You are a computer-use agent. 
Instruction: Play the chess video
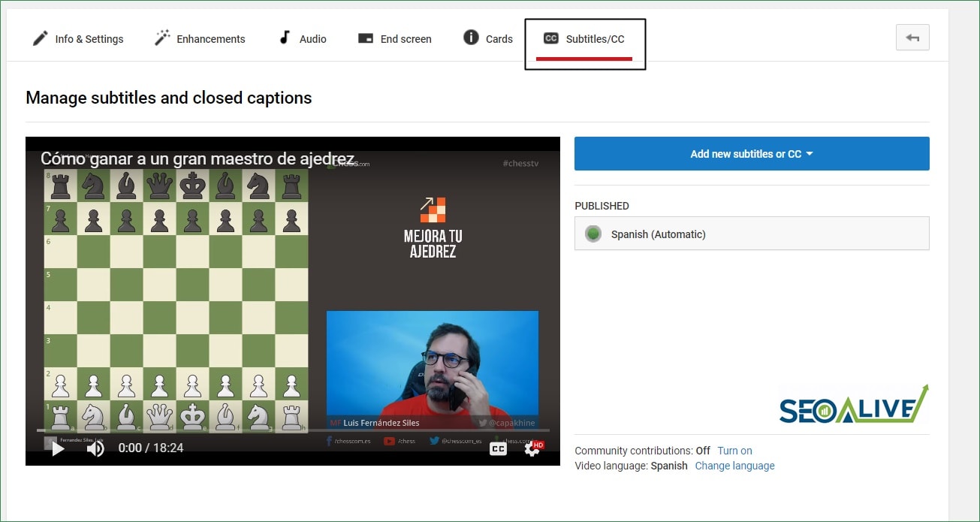click(x=58, y=448)
